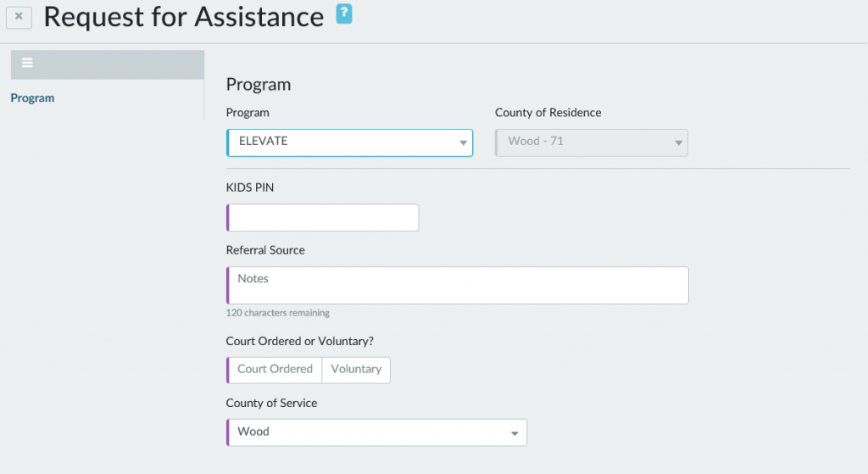Click the KIDS PIN field label
Screen dimensions: 868x474
pyautogui.click(x=250, y=187)
